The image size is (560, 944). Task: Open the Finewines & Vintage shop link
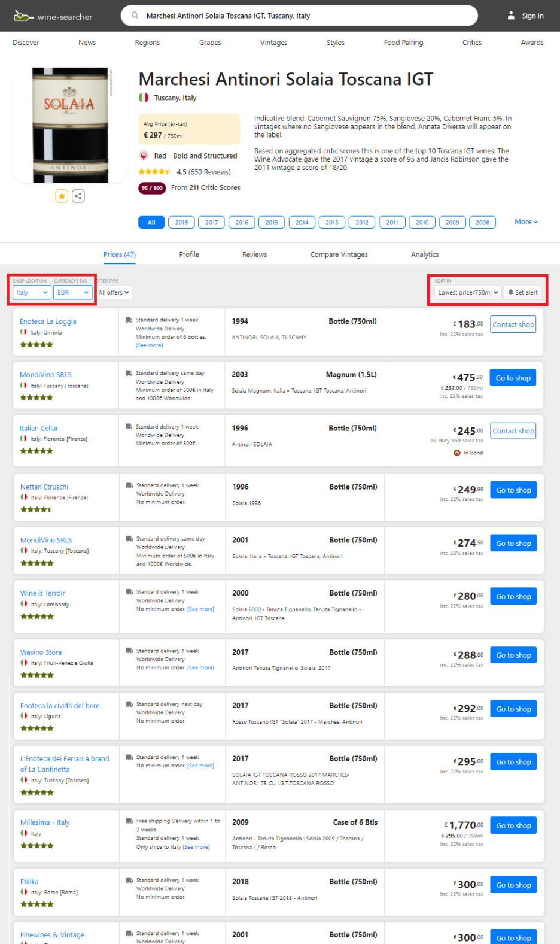52,934
